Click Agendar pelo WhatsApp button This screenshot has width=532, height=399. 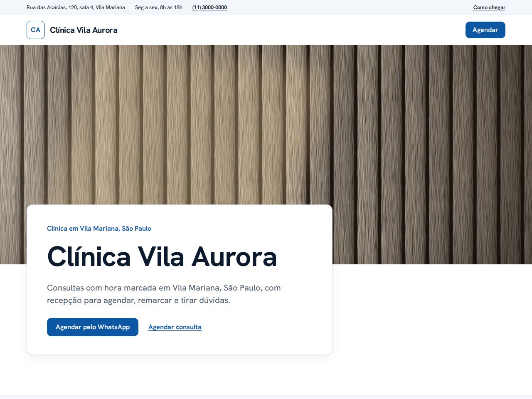pyautogui.click(x=93, y=327)
